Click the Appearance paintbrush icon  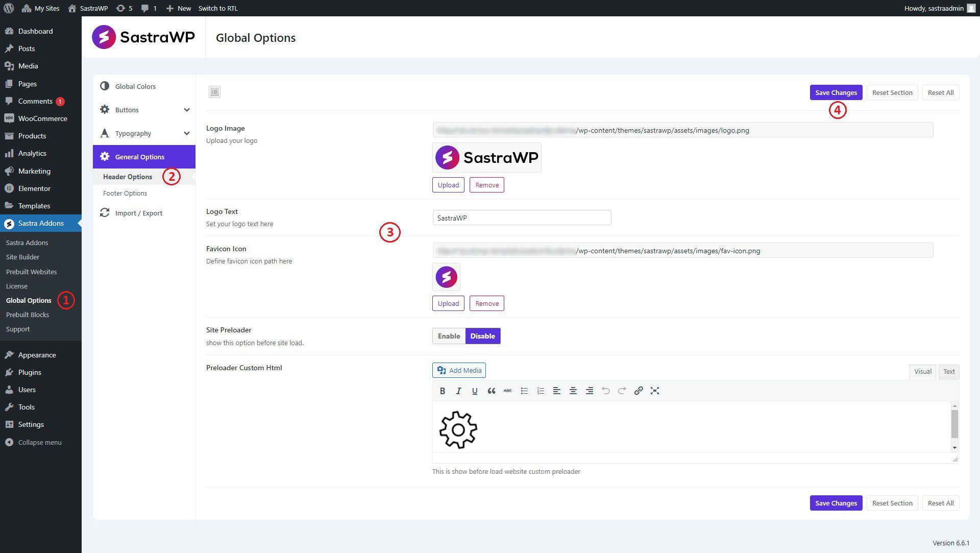click(x=9, y=355)
